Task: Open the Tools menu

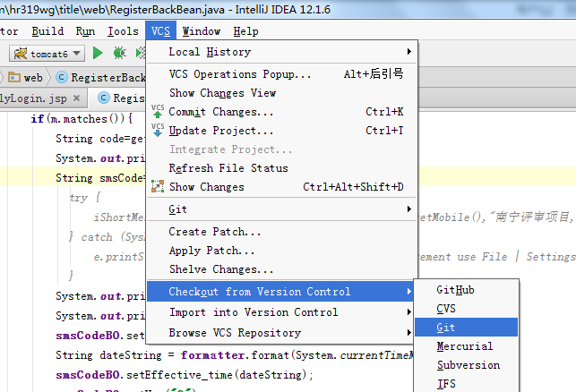Action: [x=123, y=31]
